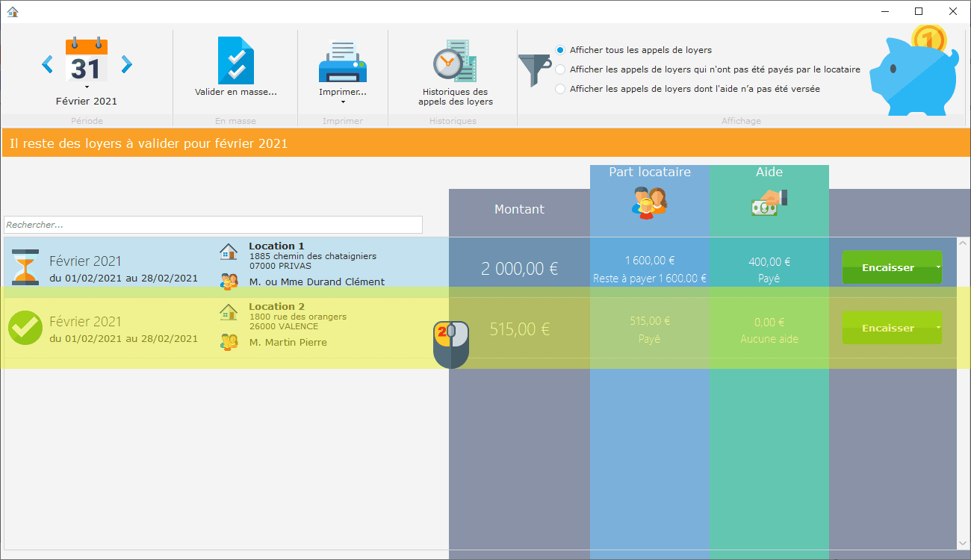Image resolution: width=971 pixels, height=560 pixels.
Task: Click tenant icon beside M. Martin Pierre
Action: [229, 342]
